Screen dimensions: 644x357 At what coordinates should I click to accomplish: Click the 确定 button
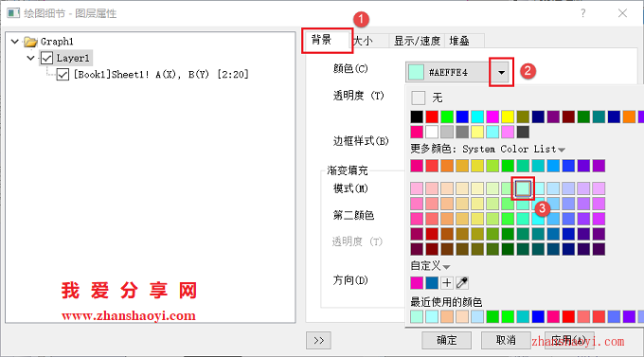(446, 340)
